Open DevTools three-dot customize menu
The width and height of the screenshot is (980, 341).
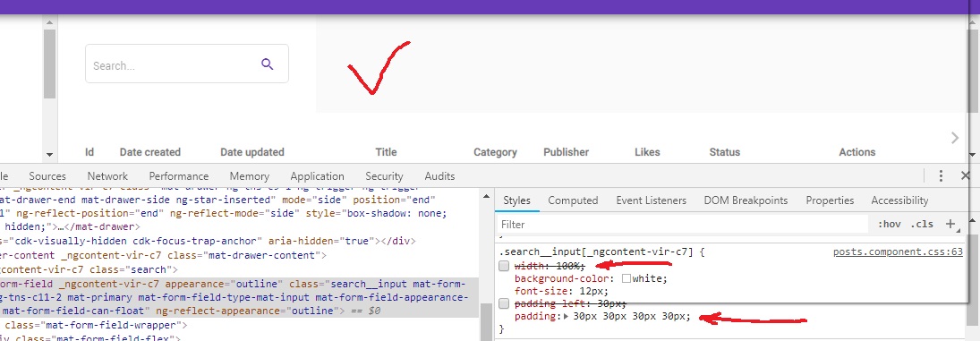pos(941,176)
